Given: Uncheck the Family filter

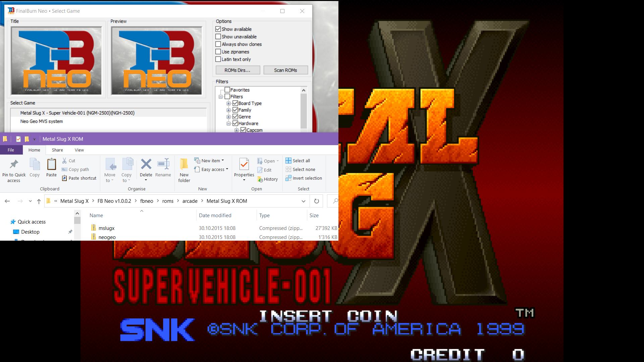Looking at the screenshot, I should (x=235, y=110).
